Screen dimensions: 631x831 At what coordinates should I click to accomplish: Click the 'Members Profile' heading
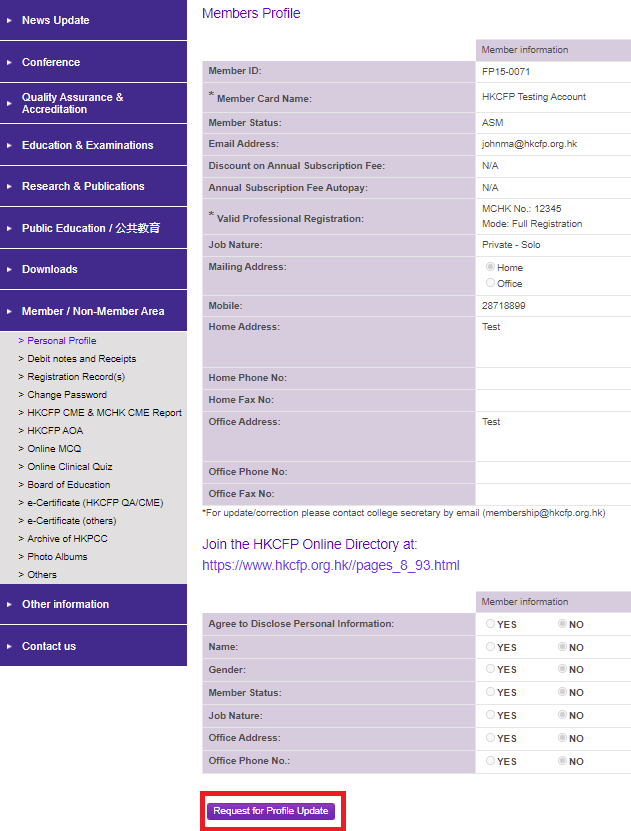(x=251, y=13)
